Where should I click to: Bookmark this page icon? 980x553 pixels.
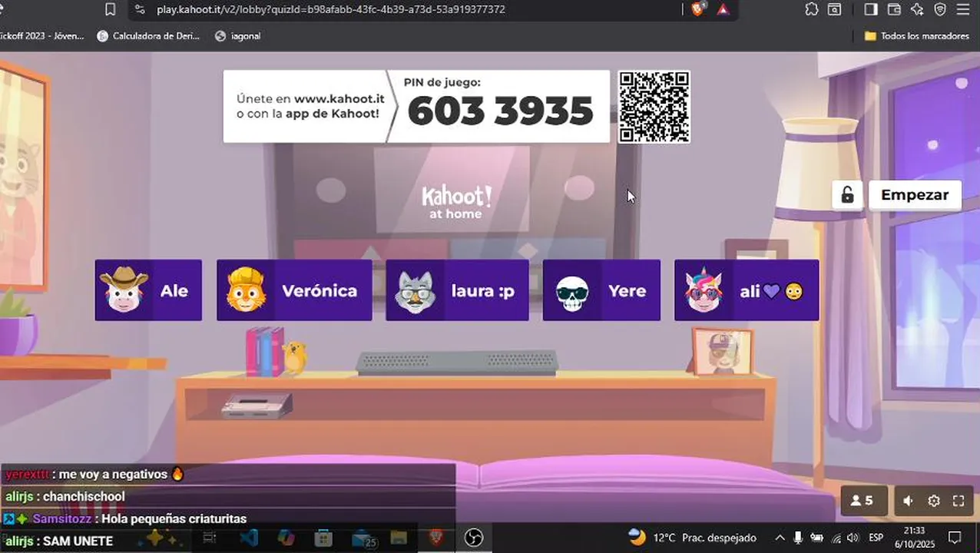111,9
